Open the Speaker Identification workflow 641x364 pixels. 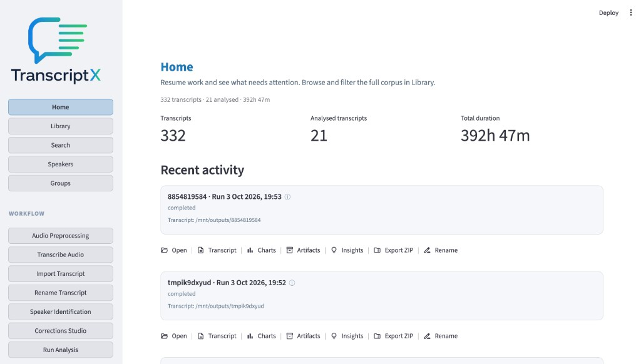click(x=61, y=311)
